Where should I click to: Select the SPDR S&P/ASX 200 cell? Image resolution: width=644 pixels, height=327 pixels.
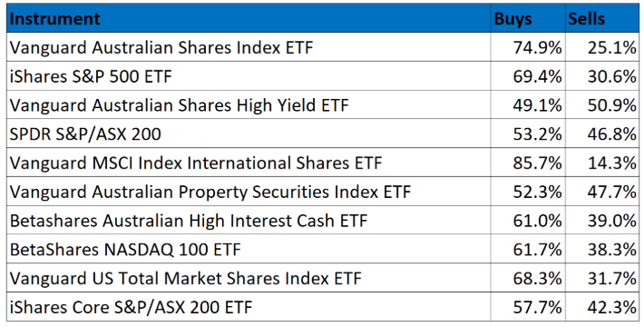click(249, 134)
